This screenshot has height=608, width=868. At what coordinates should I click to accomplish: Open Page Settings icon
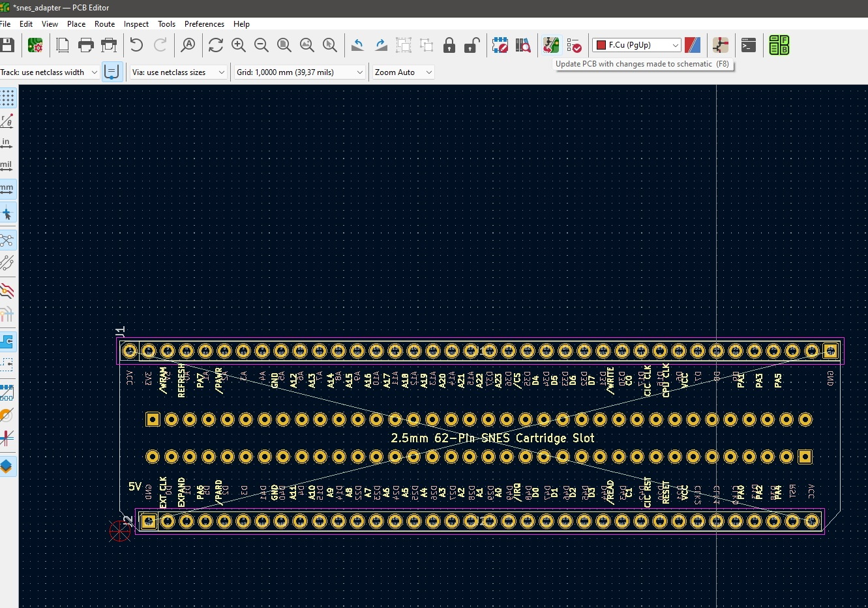pos(63,45)
